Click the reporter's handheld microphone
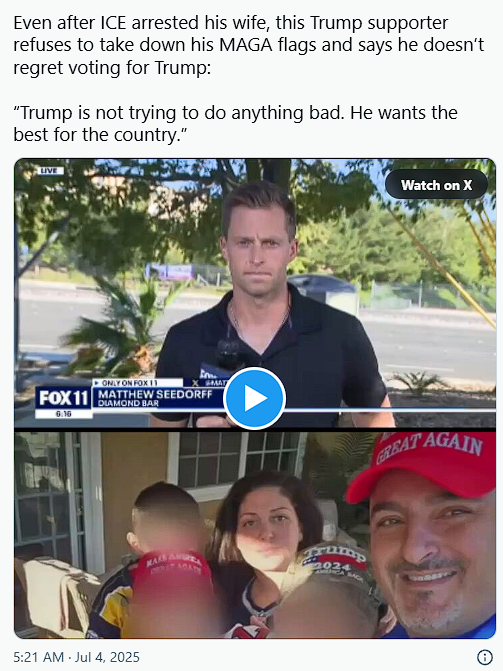 tap(226, 357)
